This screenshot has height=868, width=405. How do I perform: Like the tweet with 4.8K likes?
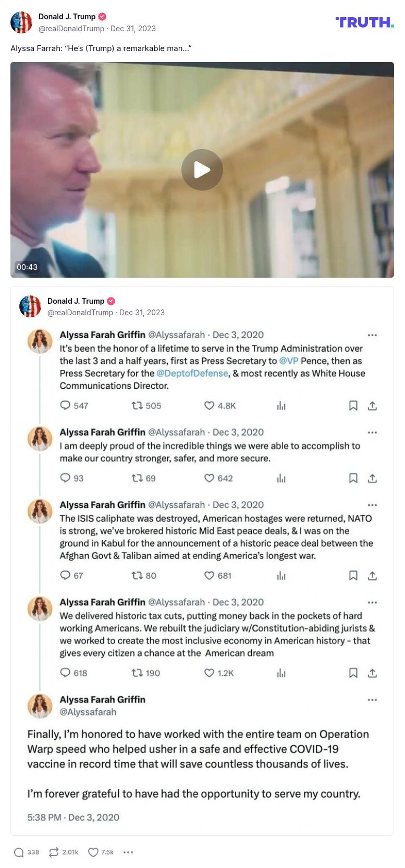209,406
